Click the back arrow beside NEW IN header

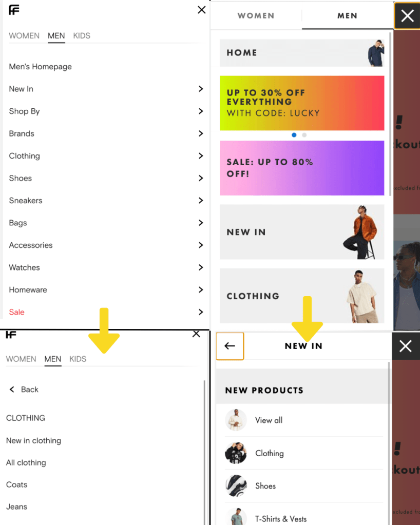(230, 346)
